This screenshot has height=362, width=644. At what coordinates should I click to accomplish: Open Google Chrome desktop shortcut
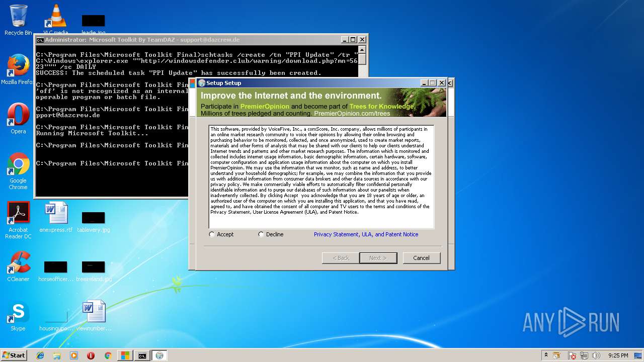[x=18, y=170]
